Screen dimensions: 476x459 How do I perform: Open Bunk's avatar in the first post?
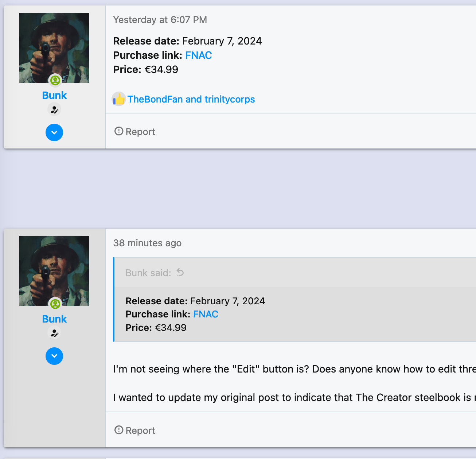point(54,48)
